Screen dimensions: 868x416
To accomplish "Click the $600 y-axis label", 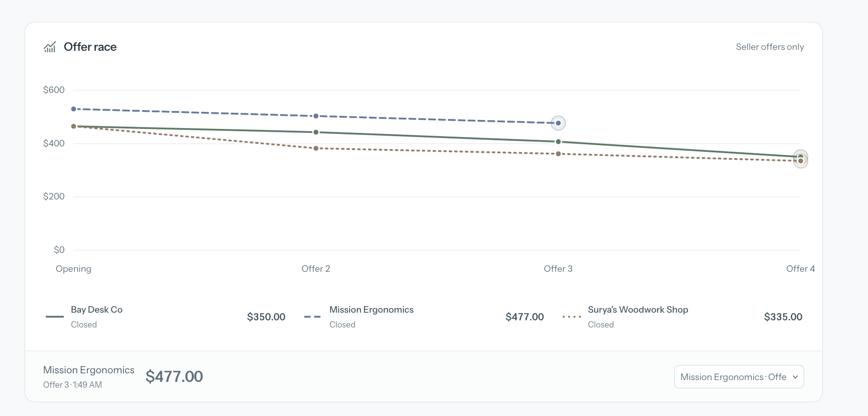I will (x=54, y=90).
